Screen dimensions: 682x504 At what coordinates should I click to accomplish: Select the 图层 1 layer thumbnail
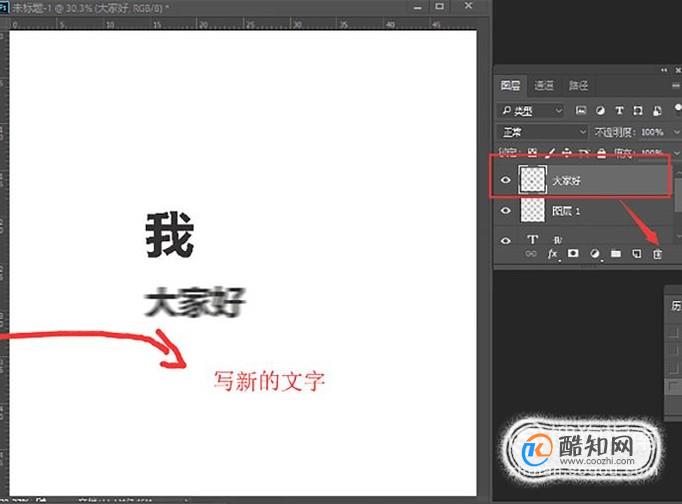click(532, 210)
